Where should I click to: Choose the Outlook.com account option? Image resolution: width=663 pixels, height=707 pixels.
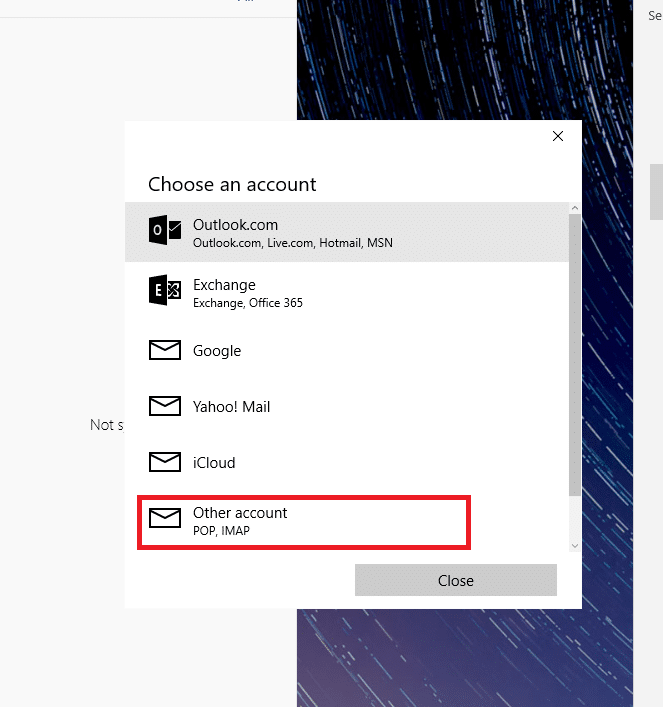(x=347, y=232)
